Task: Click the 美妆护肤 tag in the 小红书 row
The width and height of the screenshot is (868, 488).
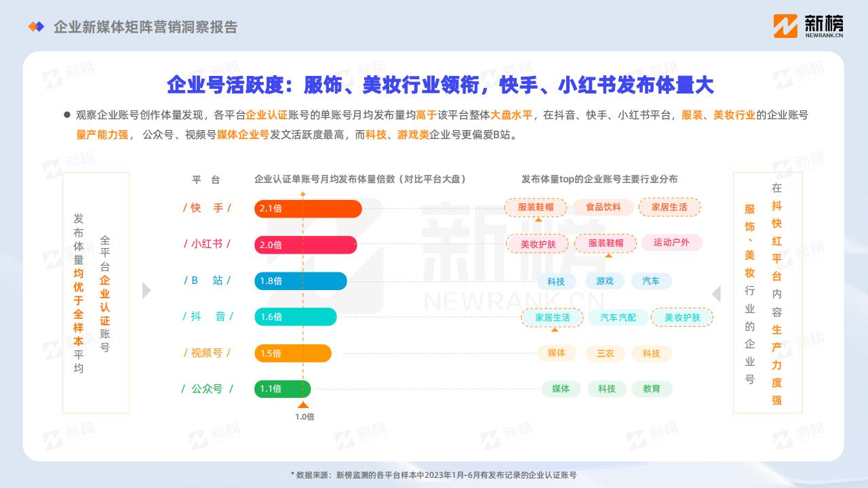Action: 538,244
